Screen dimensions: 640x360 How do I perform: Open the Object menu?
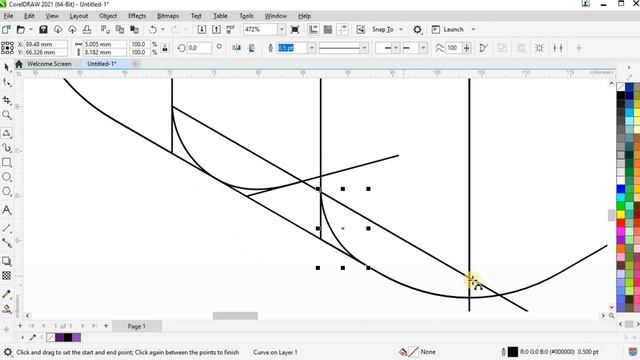[x=108, y=16]
